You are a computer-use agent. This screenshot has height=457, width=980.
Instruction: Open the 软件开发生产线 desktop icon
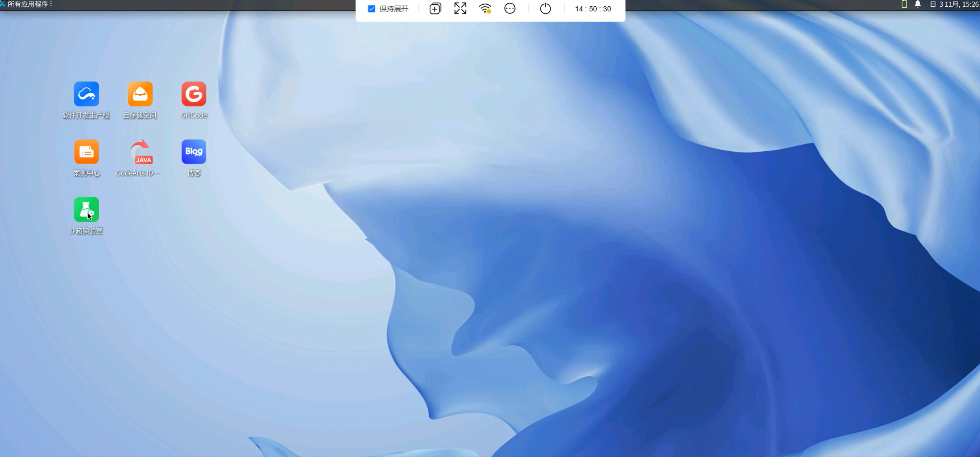pos(86,94)
